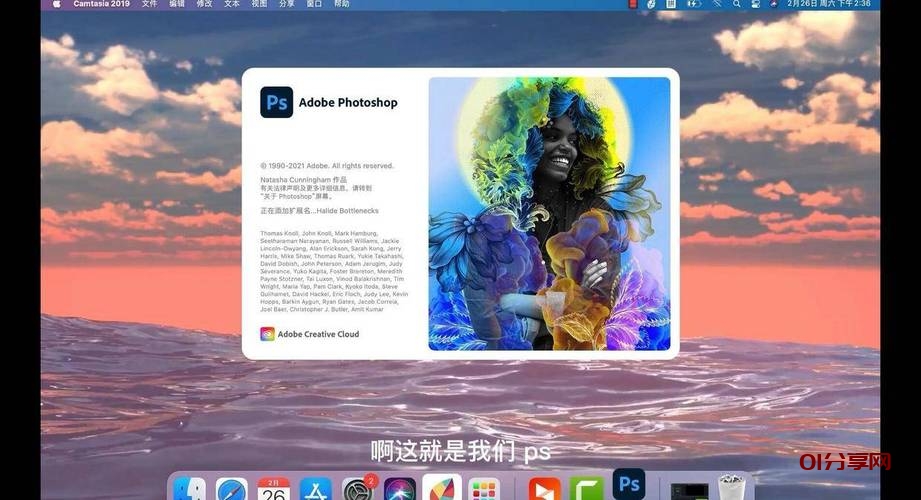
Task: Open Photoshop from the dock
Action: (628, 485)
